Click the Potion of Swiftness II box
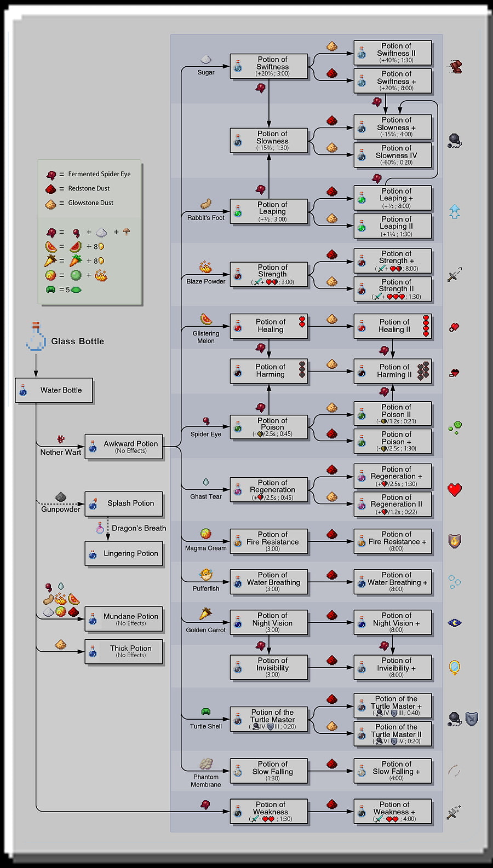 point(393,53)
